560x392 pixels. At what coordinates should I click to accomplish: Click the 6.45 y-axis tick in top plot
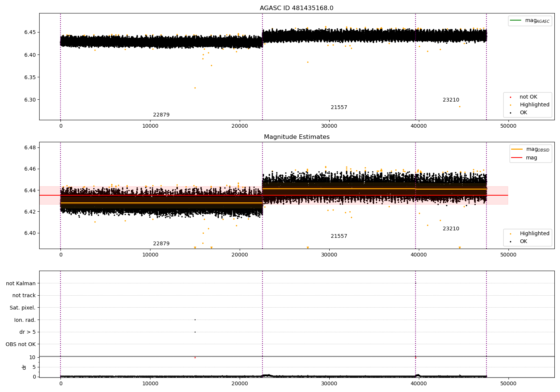coord(30,32)
